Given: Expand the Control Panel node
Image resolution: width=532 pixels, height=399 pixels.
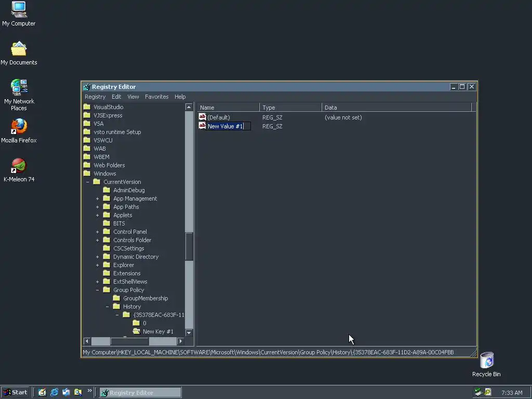Looking at the screenshot, I should tap(97, 232).
